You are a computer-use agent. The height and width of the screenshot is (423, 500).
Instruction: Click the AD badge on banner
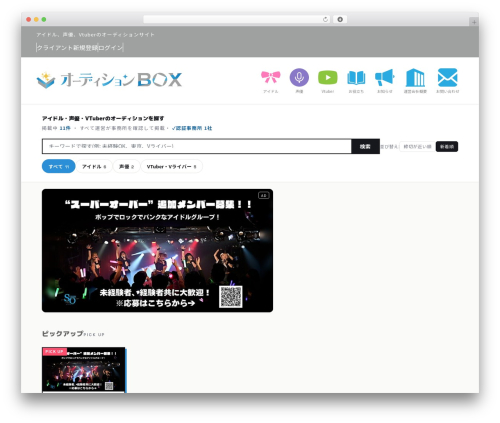pyautogui.click(x=264, y=195)
